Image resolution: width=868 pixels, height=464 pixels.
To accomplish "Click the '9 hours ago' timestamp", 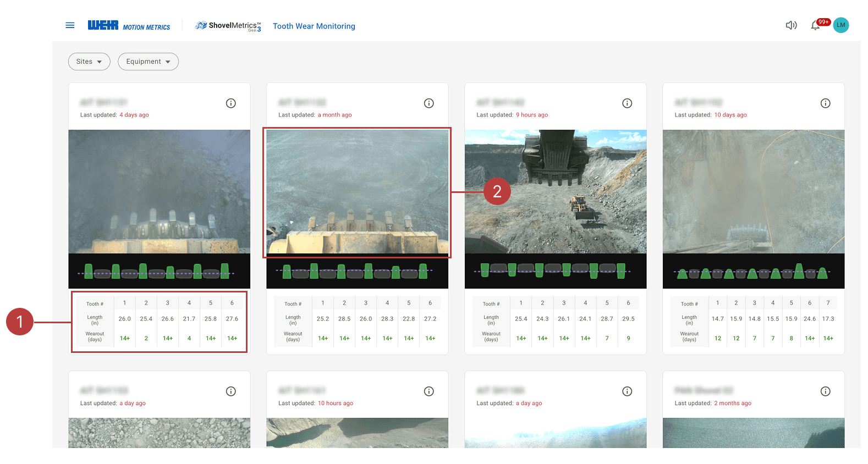I will (532, 115).
